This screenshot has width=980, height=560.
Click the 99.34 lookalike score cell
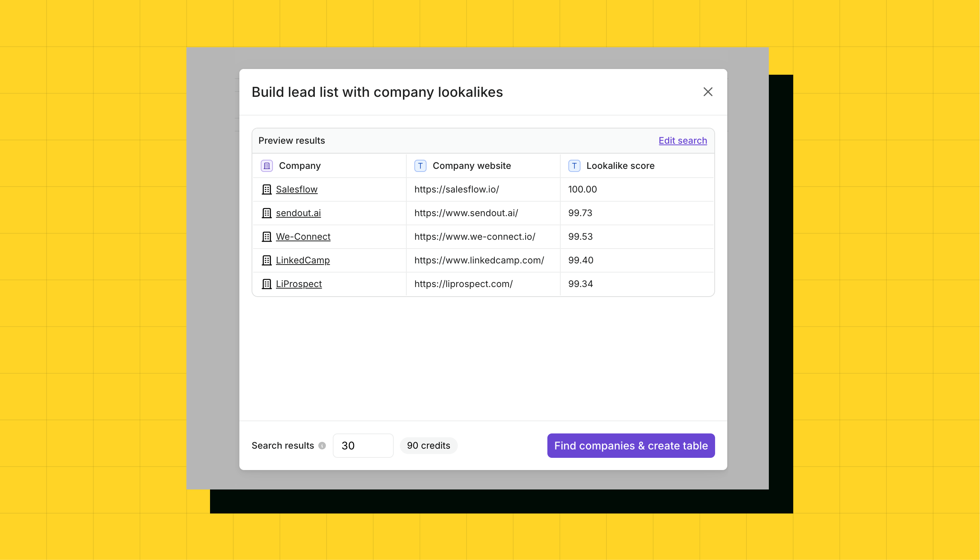point(637,284)
